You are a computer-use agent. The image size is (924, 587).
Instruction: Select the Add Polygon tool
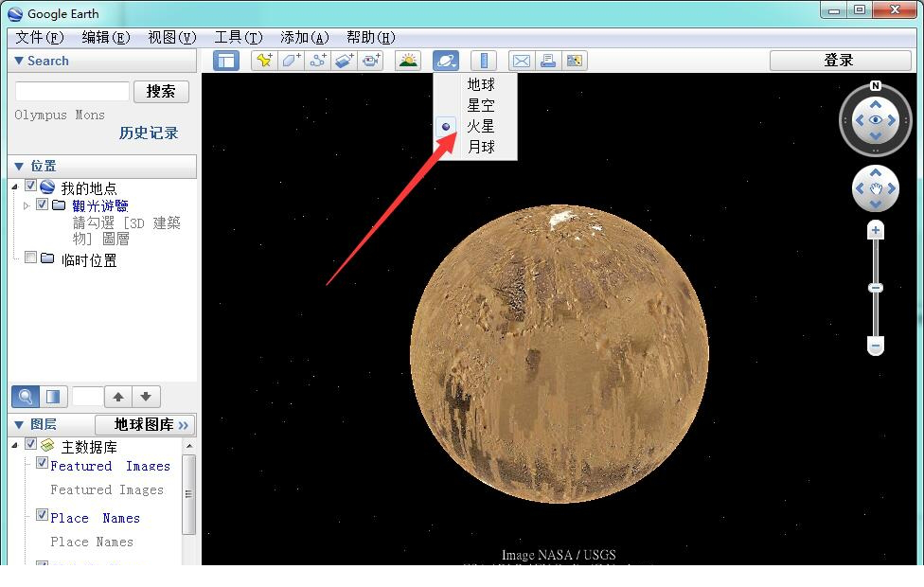[x=289, y=60]
